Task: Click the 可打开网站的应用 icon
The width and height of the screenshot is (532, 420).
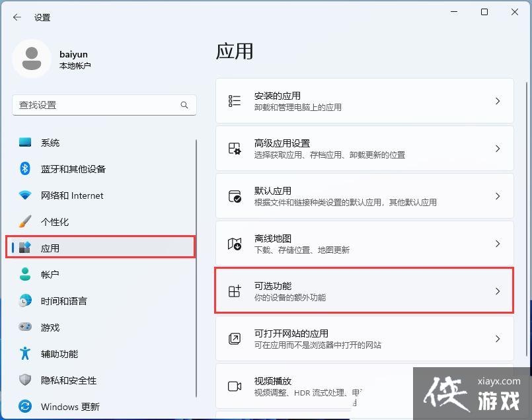Action: 234,338
